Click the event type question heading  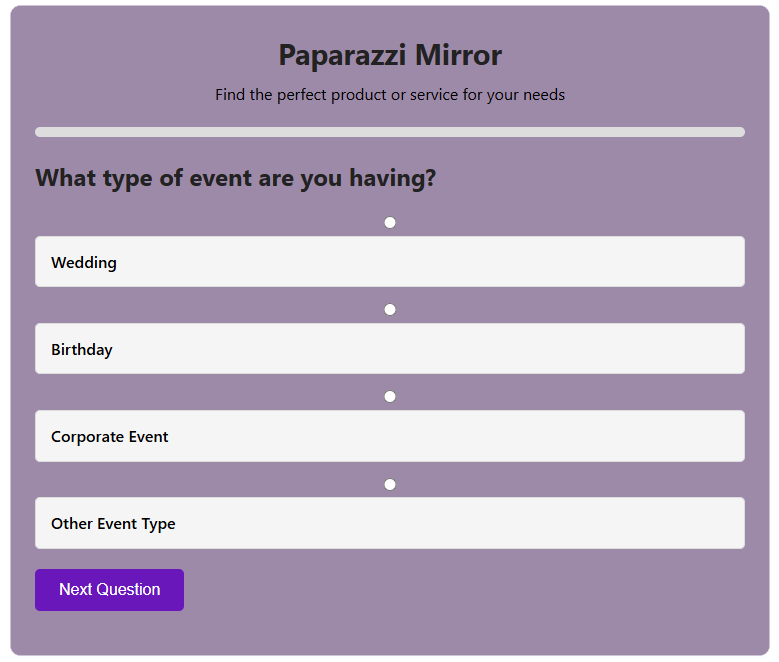pyautogui.click(x=236, y=178)
